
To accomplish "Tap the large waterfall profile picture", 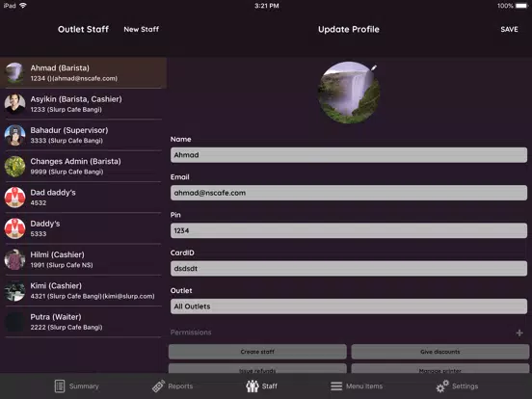I will pyautogui.click(x=349, y=93).
